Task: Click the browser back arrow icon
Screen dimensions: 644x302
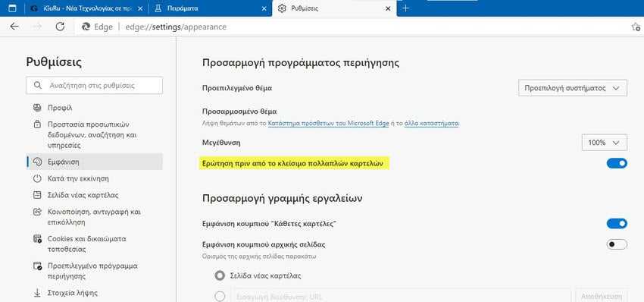Action: pos(14,27)
